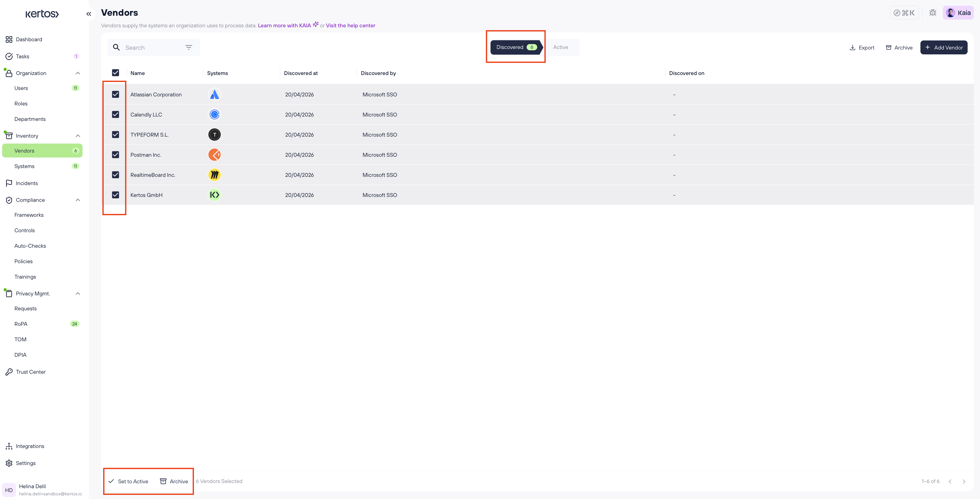Switch to the Discovered tab
The height and width of the screenshot is (499, 980).
click(516, 47)
